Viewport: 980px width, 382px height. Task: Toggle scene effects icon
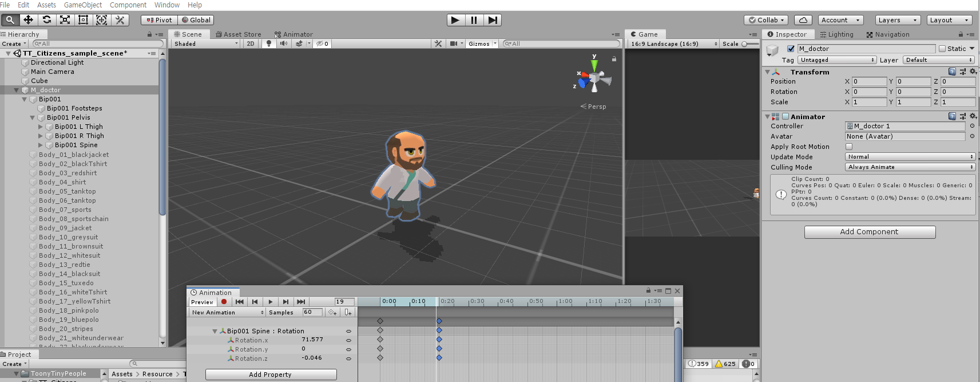pyautogui.click(x=299, y=44)
